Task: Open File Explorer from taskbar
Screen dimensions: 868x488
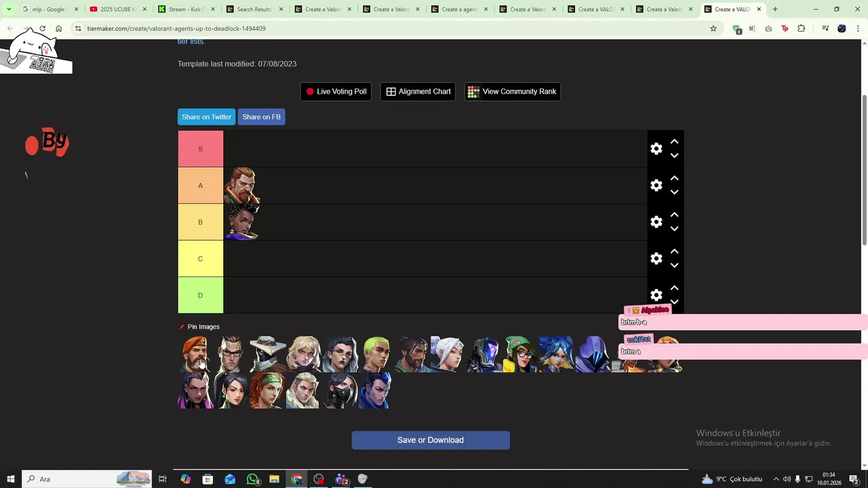Action: (x=274, y=479)
